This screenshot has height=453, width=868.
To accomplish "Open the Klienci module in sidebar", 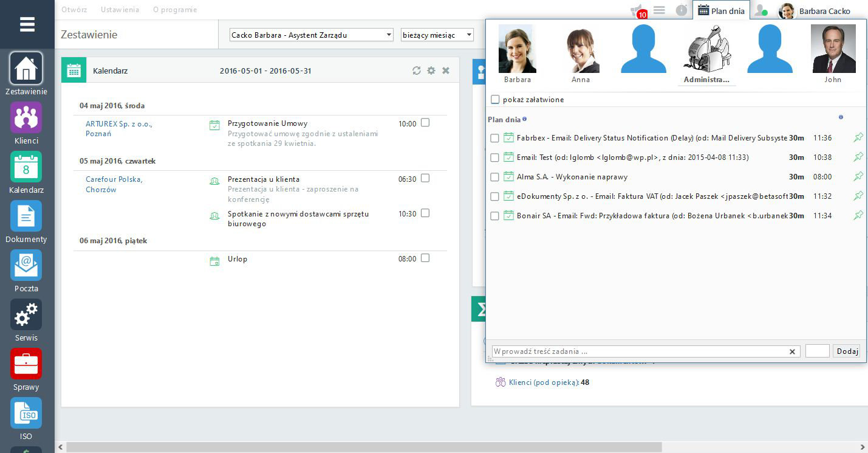I will pyautogui.click(x=26, y=117).
